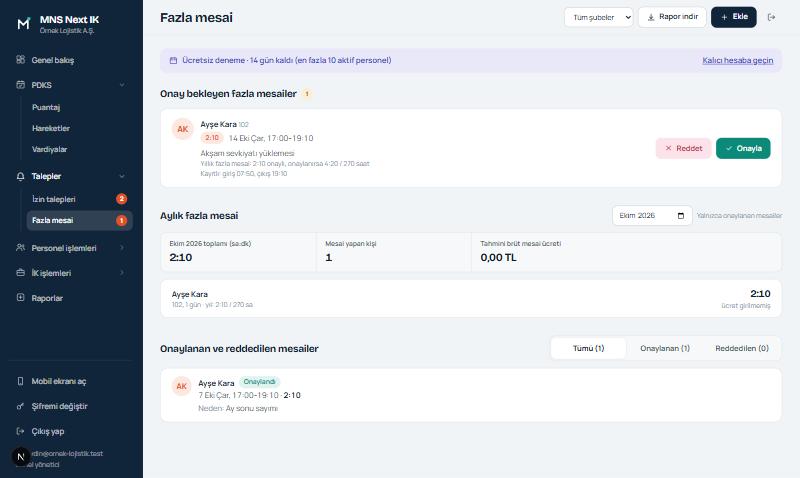Click the pending count badge beside heading
The width and height of the screenshot is (800, 478).
coord(307,94)
